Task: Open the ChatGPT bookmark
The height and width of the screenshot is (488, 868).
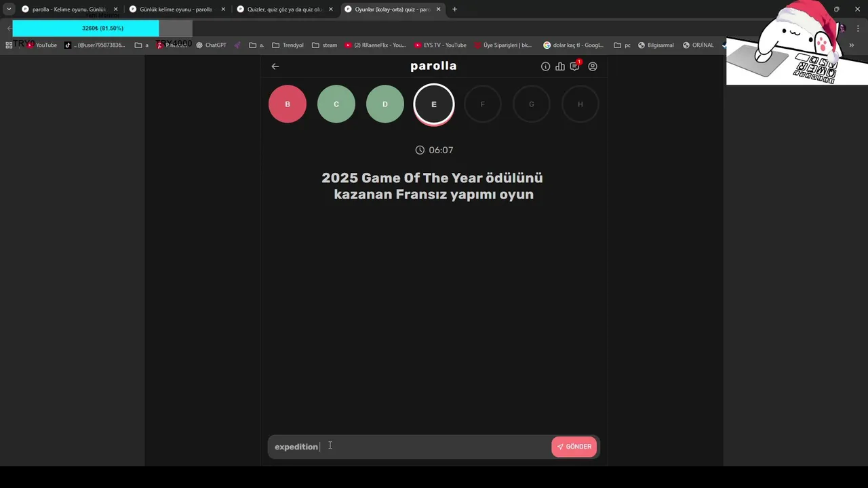Action: [211, 45]
